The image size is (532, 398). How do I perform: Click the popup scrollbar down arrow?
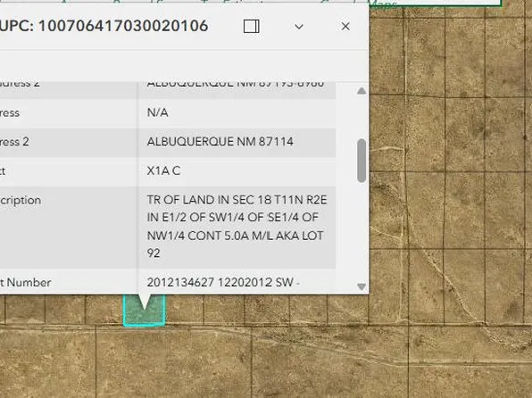(362, 286)
